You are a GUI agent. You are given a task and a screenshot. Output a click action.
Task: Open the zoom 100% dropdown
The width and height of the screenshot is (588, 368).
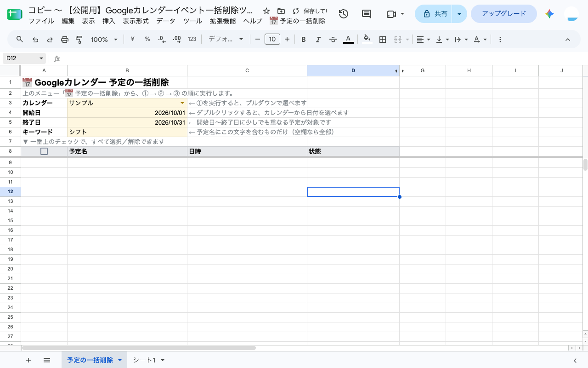click(x=104, y=40)
